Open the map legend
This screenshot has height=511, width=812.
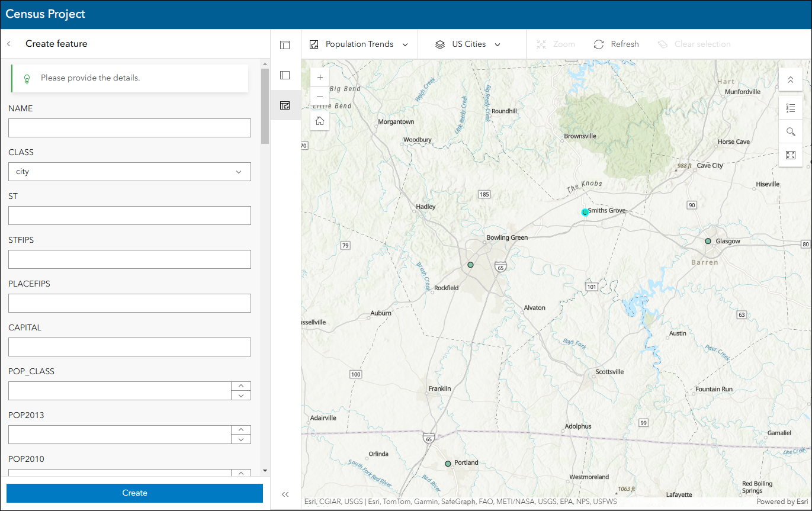tap(790, 108)
